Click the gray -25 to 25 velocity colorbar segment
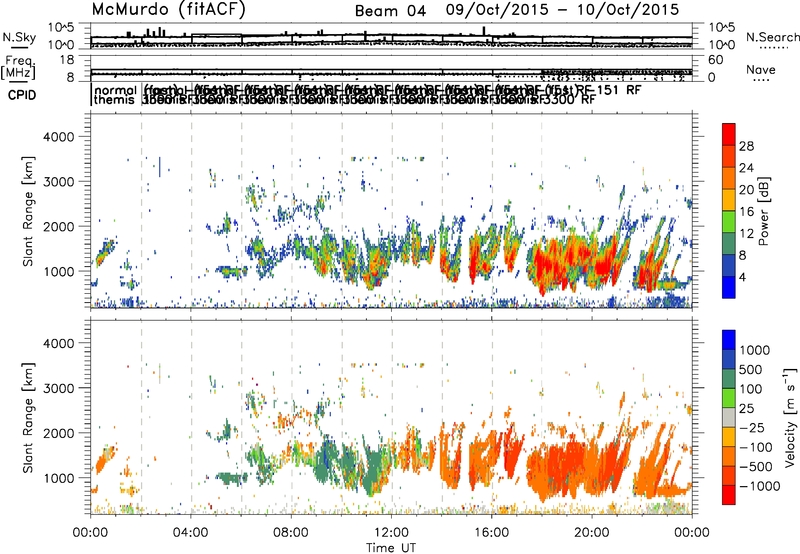Screen dimensions: 800x554 729,418
